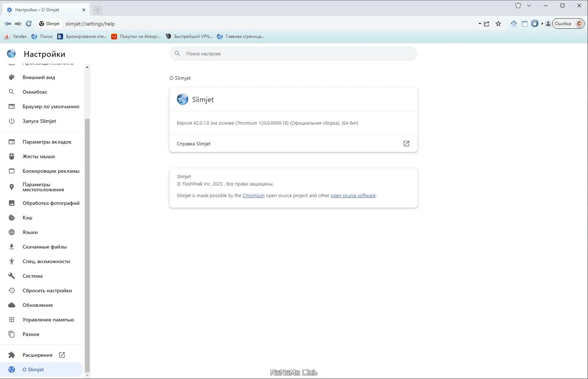This screenshot has width=588, height=379.
Task: Click the Поиск настроек search field
Action: pos(293,54)
